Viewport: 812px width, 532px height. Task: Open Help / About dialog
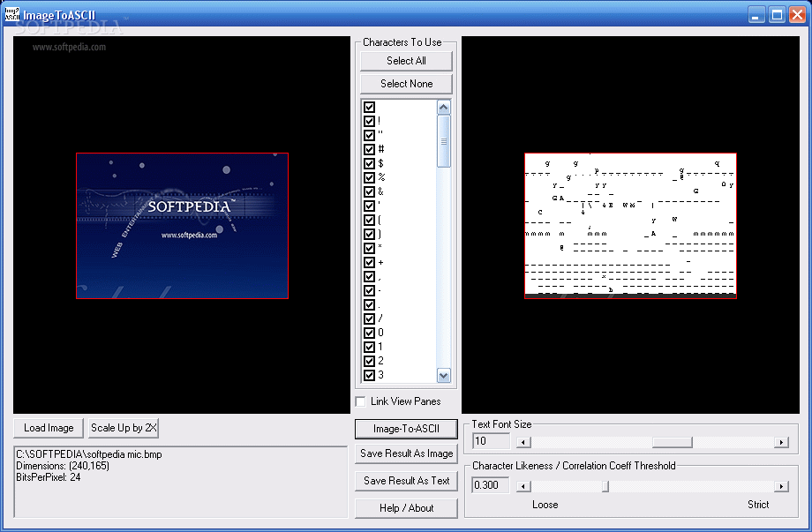407,508
